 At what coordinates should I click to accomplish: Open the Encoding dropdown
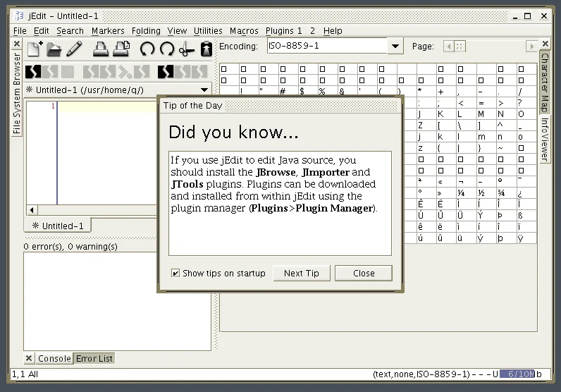click(395, 47)
